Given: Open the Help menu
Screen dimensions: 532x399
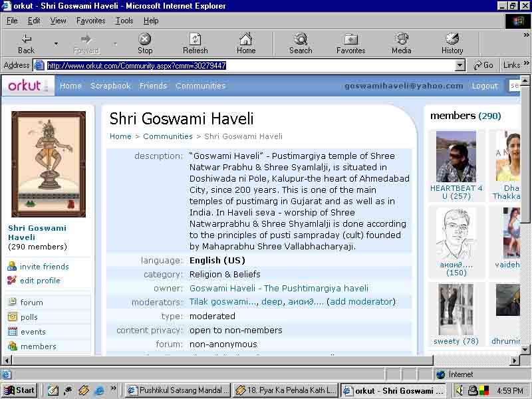Looking at the screenshot, I should tap(151, 21).
